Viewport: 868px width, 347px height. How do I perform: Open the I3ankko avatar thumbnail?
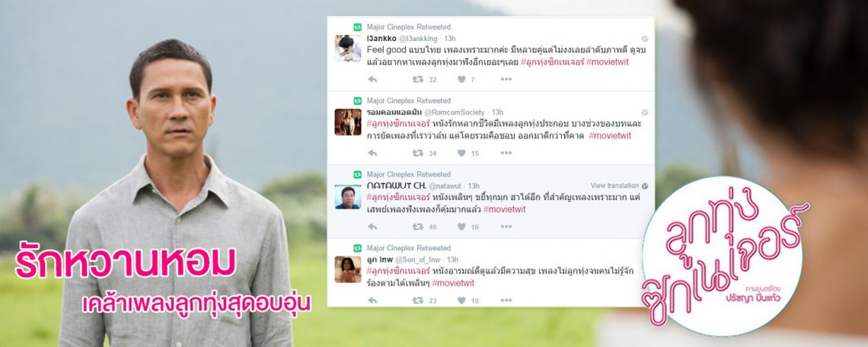(x=348, y=48)
